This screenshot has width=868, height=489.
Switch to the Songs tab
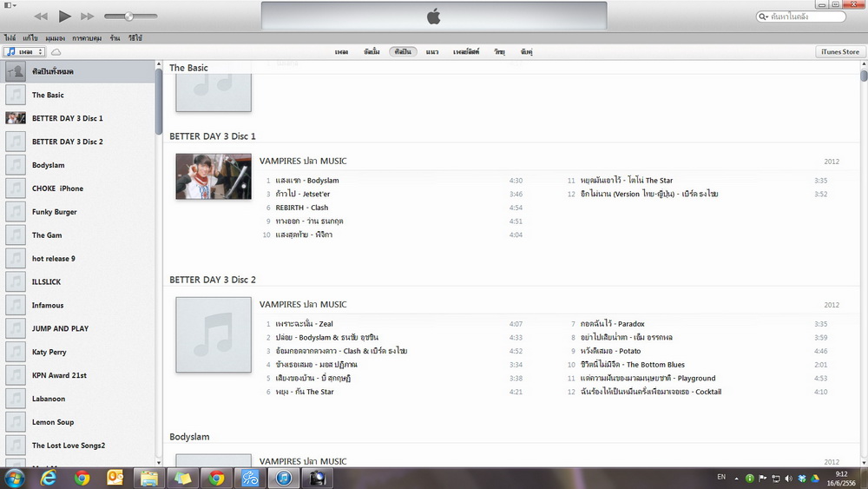coord(341,51)
